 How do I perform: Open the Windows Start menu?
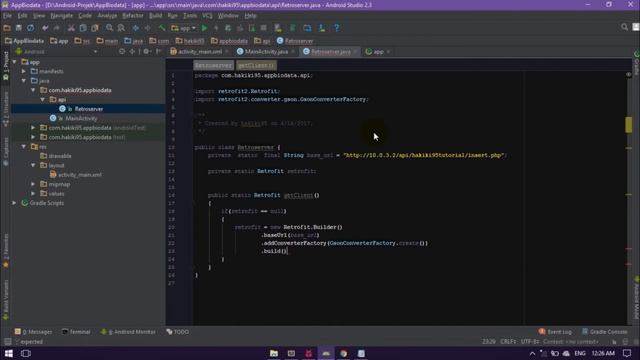(9, 353)
